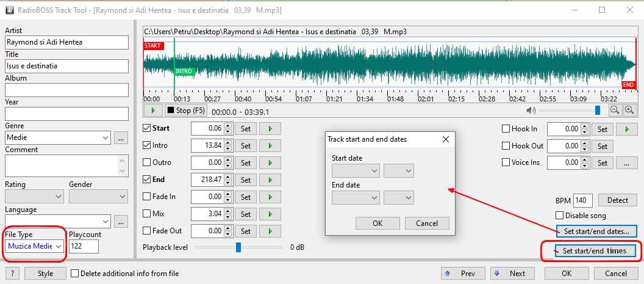Screen dimensions: 644x284
Task: Click Set start/end dates button
Action: click(x=596, y=231)
